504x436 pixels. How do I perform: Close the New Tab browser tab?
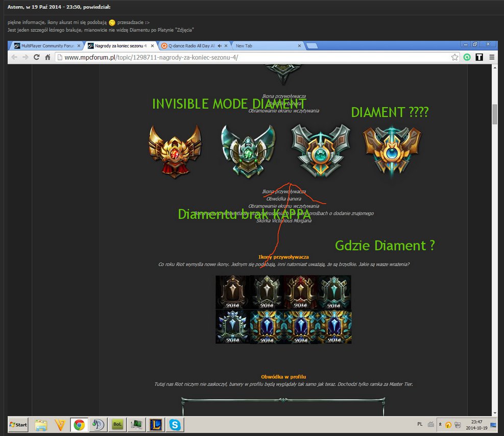click(x=299, y=45)
